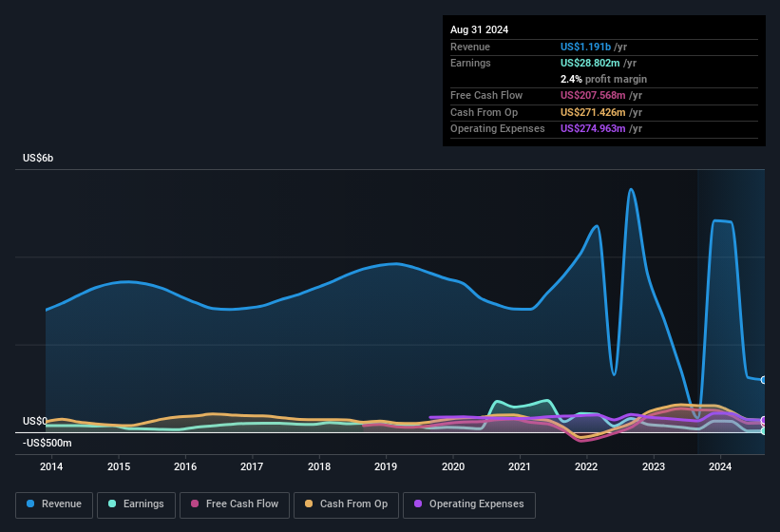This screenshot has height=532, width=780.
Task: Click the Aug 31 2024 tooltip header
Action: point(479,29)
